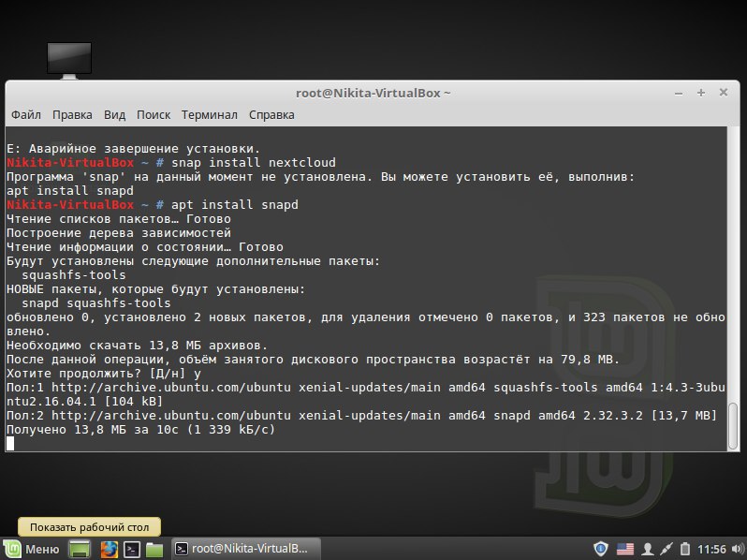Click the line 'snapd squashfs-tools'
Screen dimensions: 747x560
96,303
